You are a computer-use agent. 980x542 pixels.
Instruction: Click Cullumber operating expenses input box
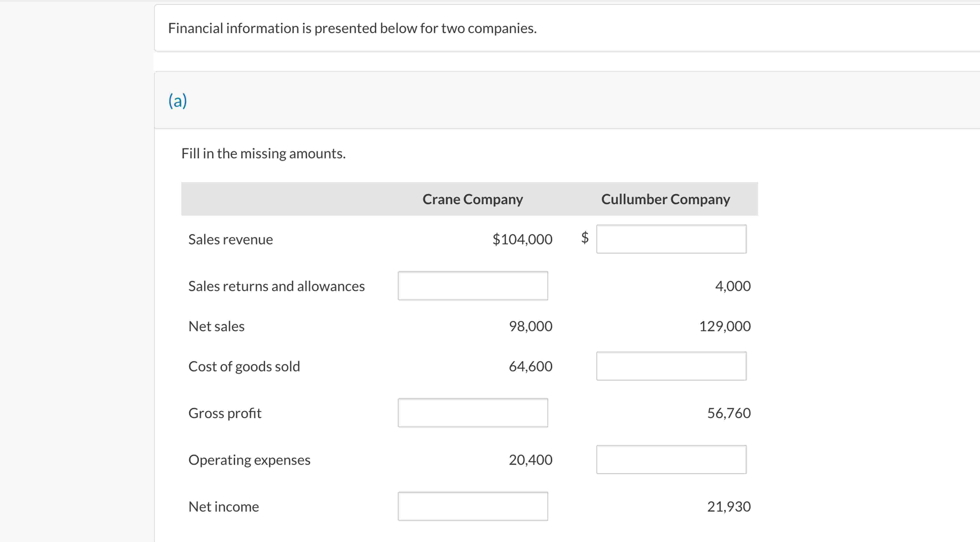pyautogui.click(x=671, y=460)
